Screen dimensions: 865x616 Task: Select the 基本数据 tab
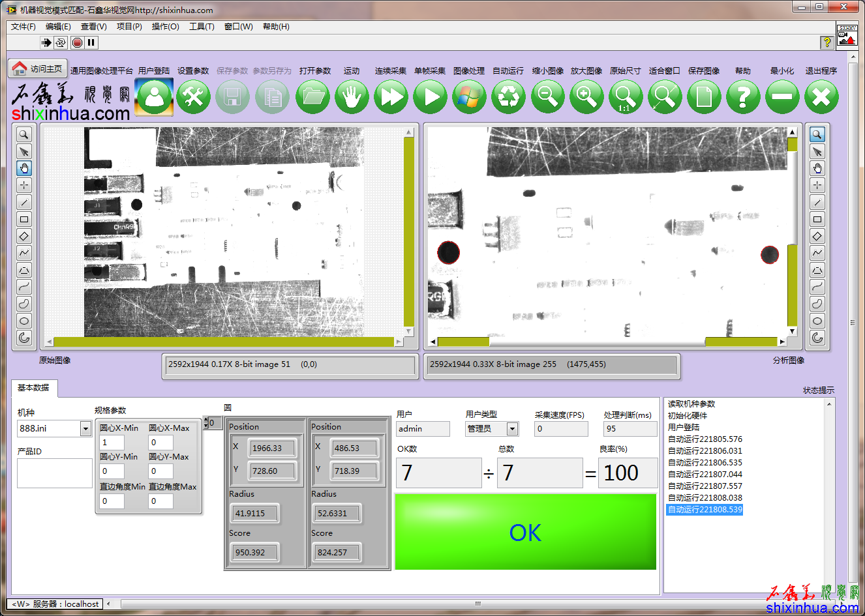tap(33, 388)
